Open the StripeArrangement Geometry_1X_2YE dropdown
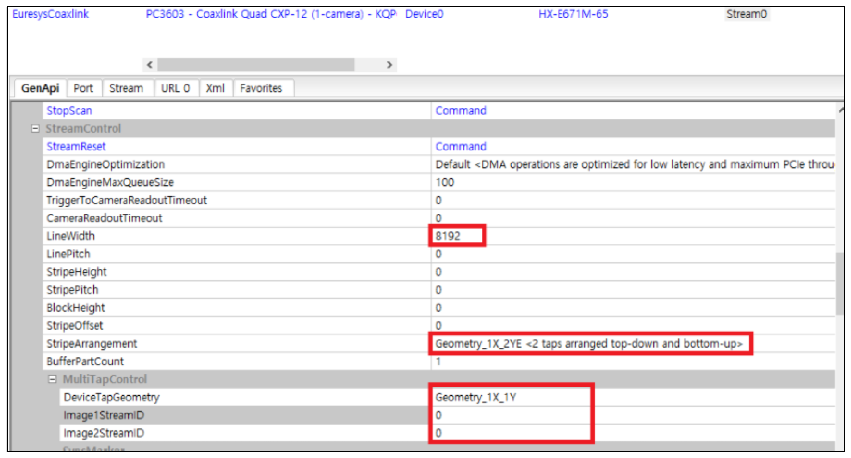The width and height of the screenshot is (851, 458). point(633,344)
